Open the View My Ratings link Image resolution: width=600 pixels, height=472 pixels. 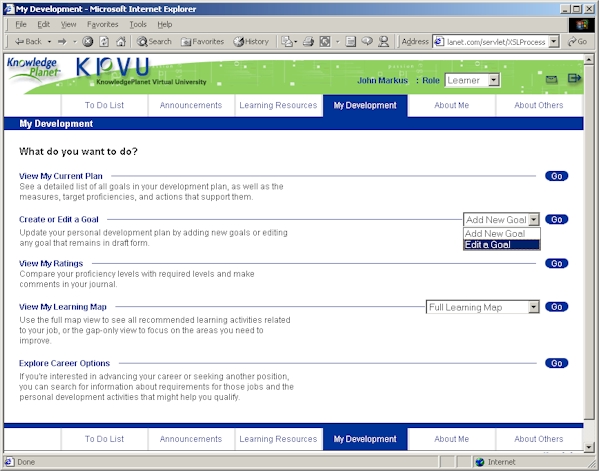point(51,263)
